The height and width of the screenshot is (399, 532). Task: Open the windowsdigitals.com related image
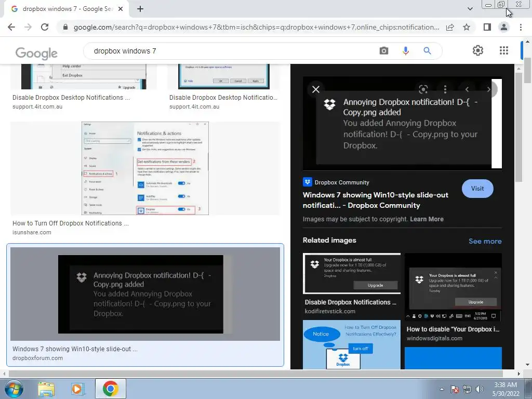pos(453,287)
